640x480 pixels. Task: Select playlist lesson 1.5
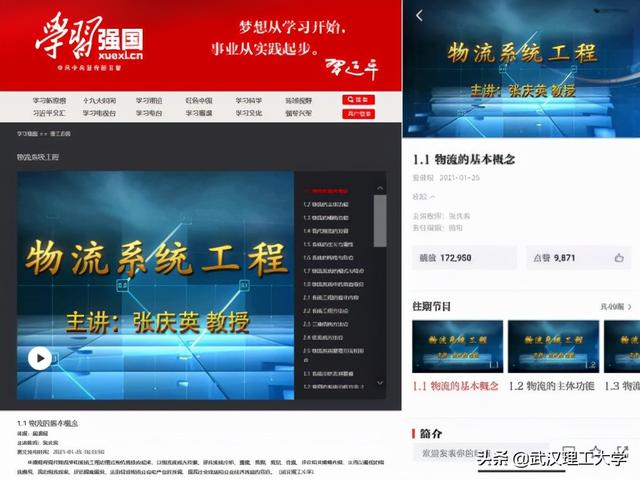coord(329,244)
